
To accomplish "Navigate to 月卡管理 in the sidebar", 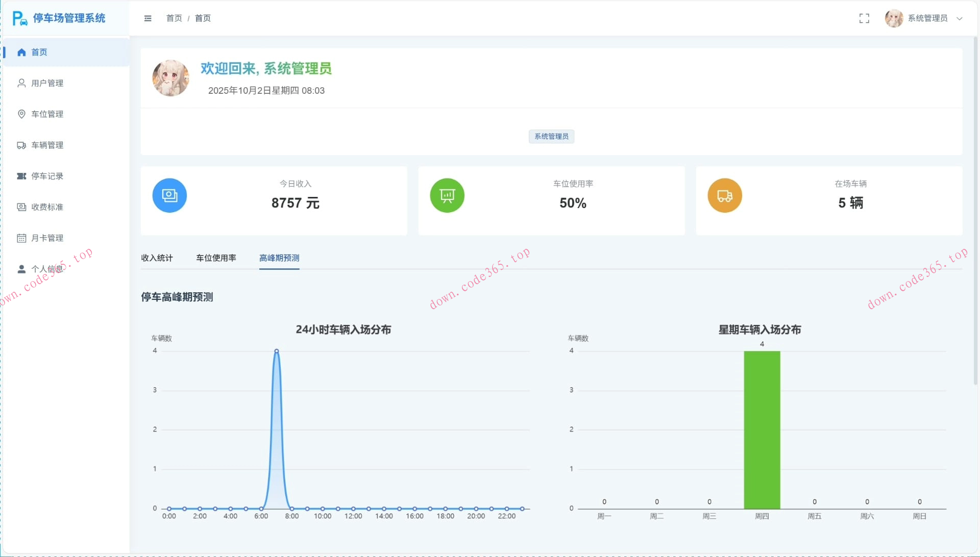I will tap(47, 238).
